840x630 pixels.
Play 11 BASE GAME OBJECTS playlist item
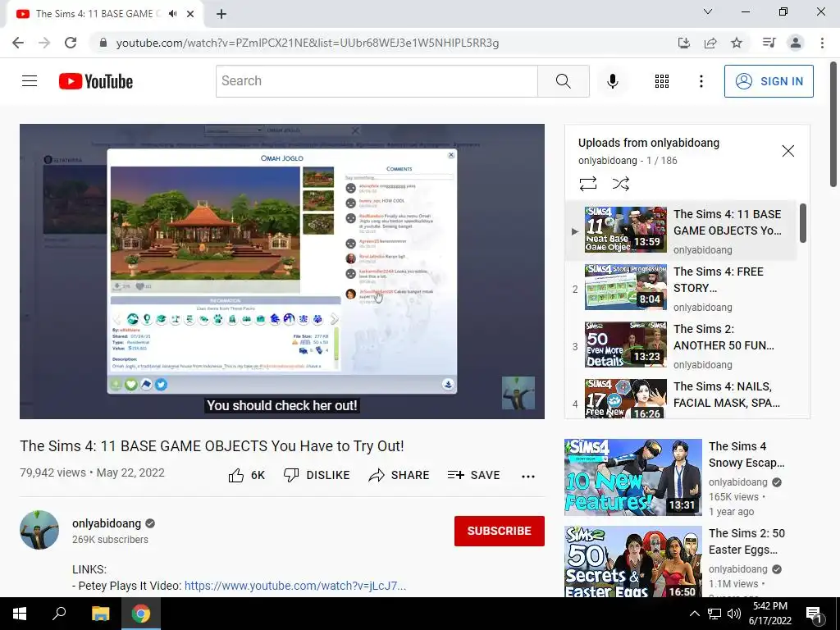pos(681,230)
